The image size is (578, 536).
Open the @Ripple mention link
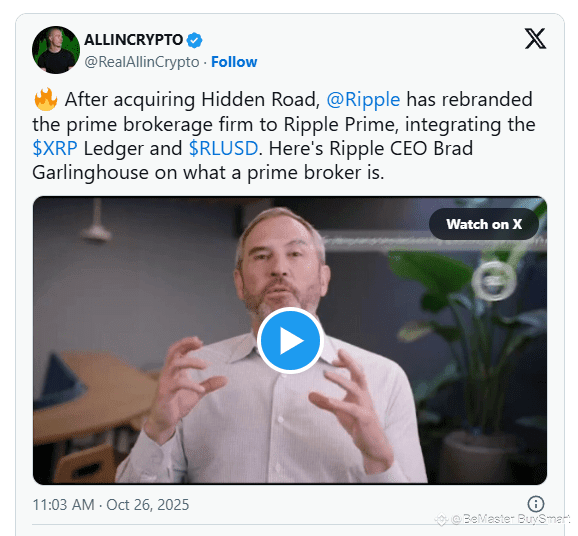coord(363,100)
